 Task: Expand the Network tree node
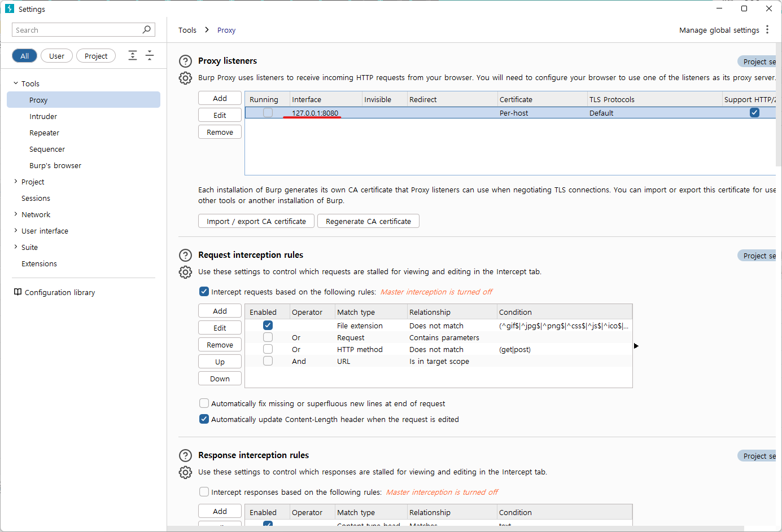click(16, 214)
